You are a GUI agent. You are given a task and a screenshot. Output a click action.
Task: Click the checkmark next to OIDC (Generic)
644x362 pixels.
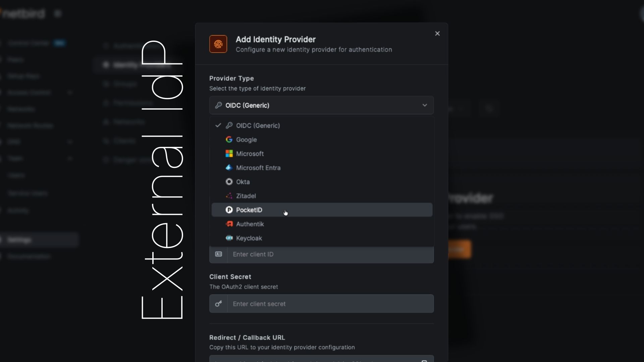point(218,125)
